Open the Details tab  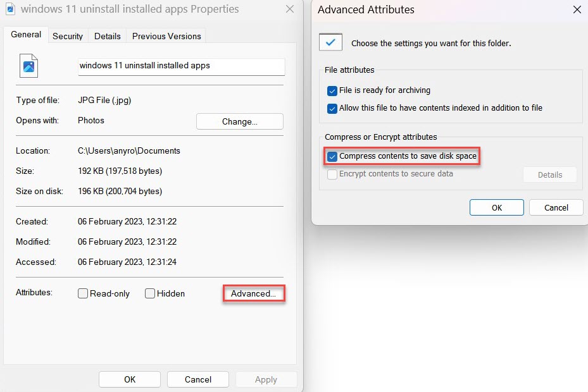[x=107, y=36]
